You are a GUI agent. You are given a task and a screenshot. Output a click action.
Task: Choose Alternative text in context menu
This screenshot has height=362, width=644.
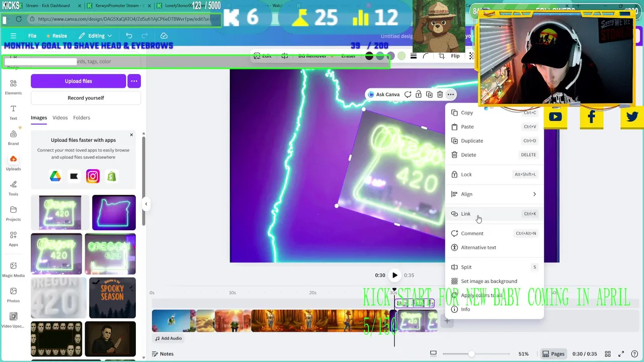pos(494,247)
